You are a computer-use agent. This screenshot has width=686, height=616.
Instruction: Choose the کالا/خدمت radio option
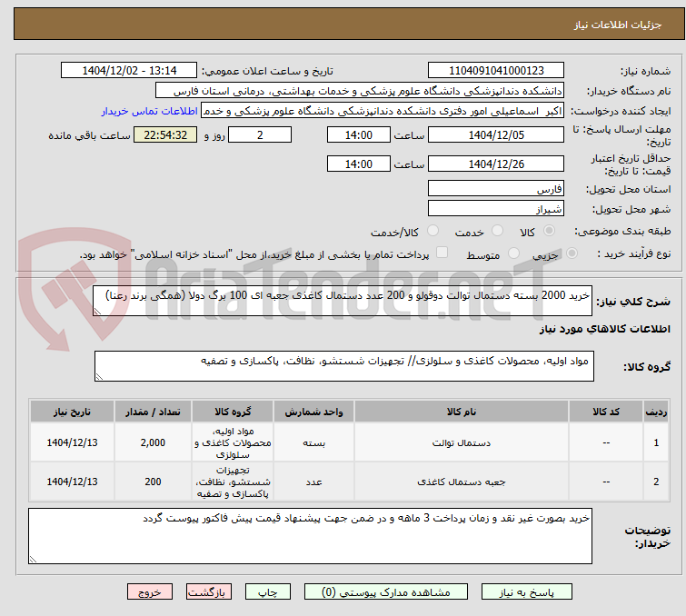432,231
